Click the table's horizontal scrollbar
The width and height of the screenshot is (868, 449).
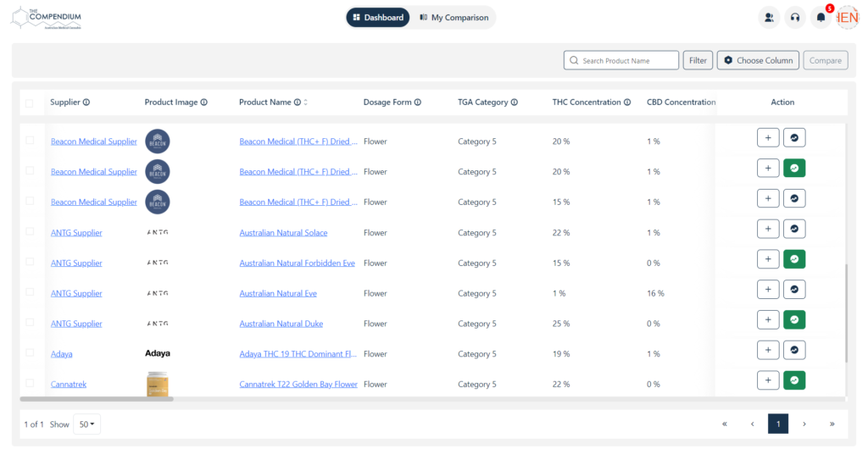[97, 398]
